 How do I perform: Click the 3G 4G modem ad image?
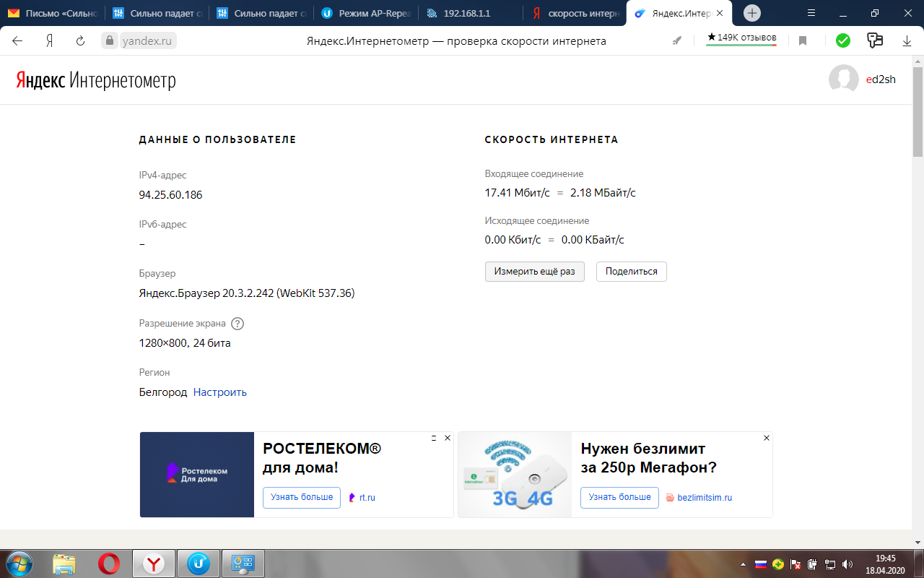pyautogui.click(x=515, y=475)
